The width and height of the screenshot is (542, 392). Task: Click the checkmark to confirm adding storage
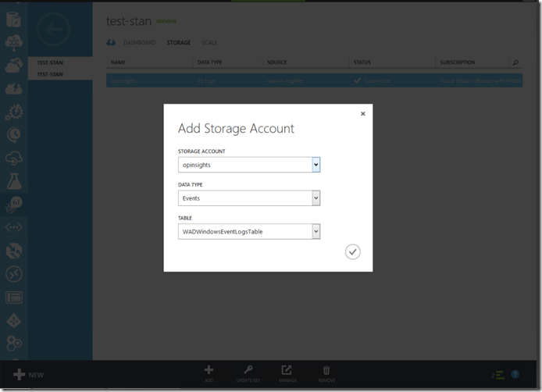[x=352, y=251]
